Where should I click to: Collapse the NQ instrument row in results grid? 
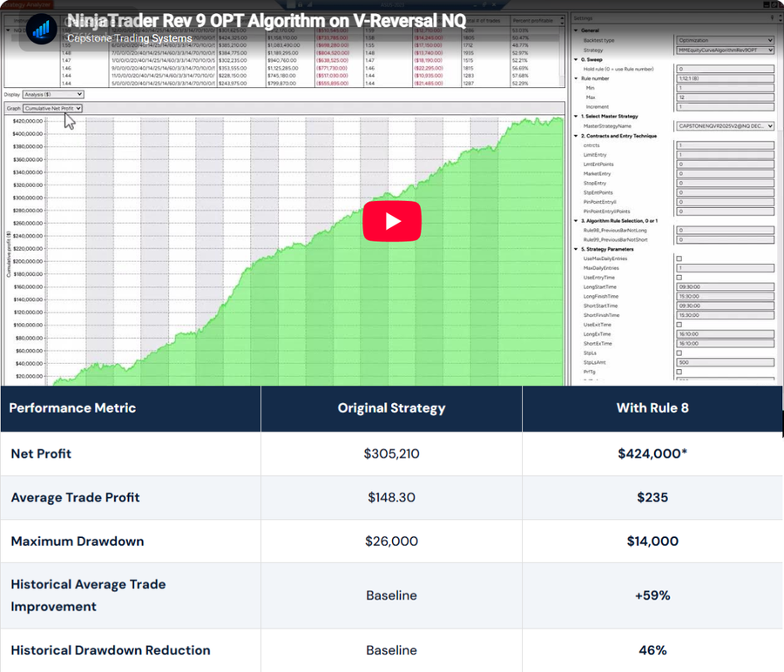coord(8,30)
